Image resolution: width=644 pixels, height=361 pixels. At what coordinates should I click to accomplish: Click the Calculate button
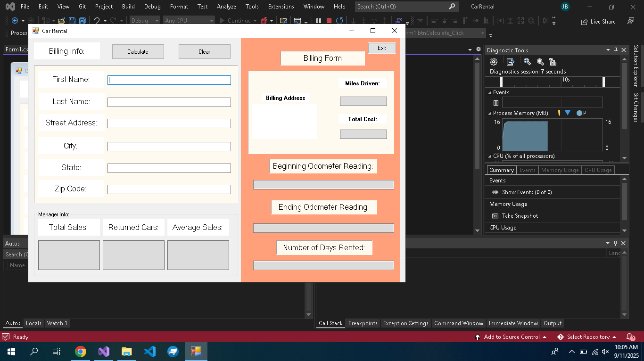click(138, 52)
